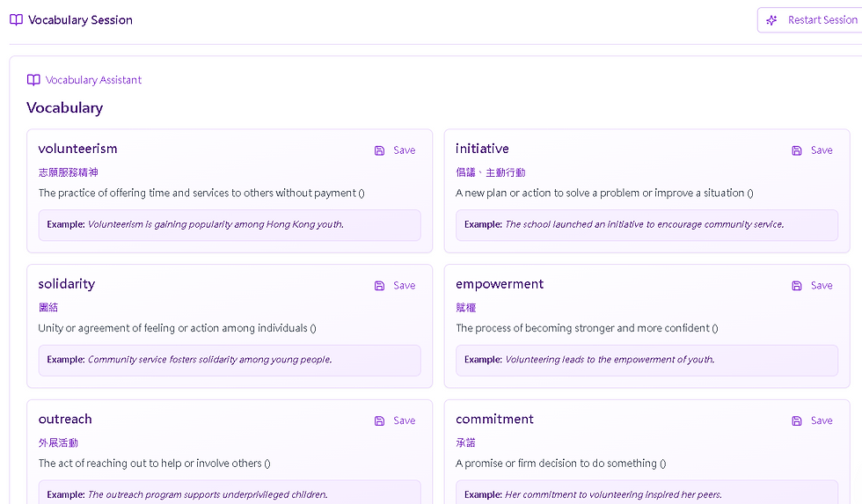
Task: Click the word commitment
Action: pos(494,420)
